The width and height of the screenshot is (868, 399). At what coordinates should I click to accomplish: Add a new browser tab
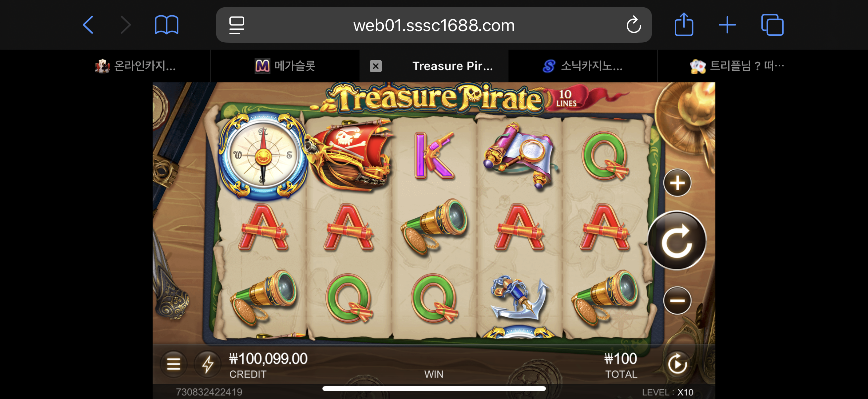[x=727, y=25]
